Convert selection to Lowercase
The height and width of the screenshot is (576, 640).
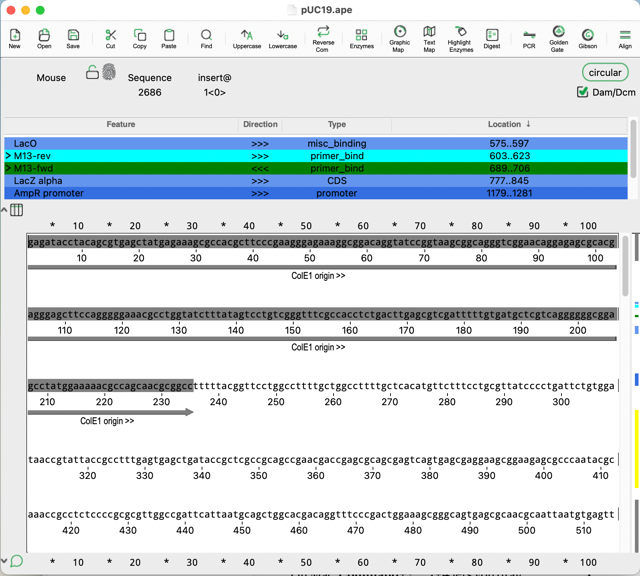click(x=282, y=38)
